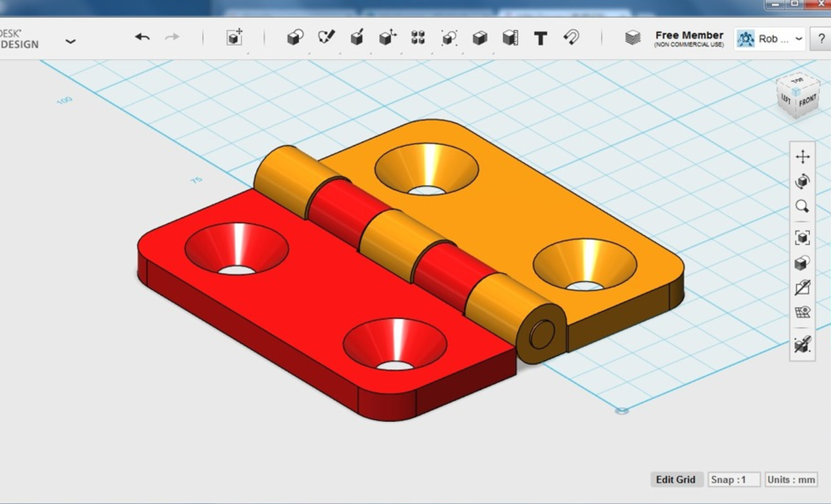This screenshot has width=831, height=504.
Task: Open the Grouping tools menu
Action: point(449,37)
